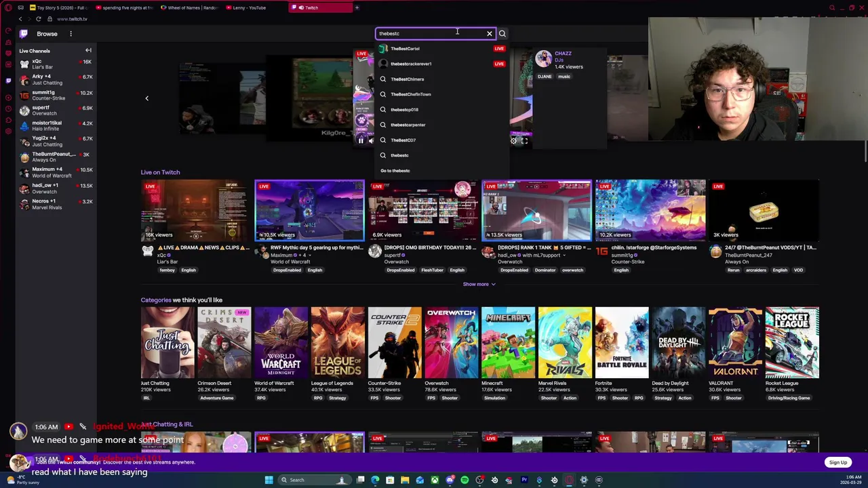This screenshot has width=868, height=488.
Task: Open moistcr1tikal channel in sidebar
Action: (x=56, y=125)
